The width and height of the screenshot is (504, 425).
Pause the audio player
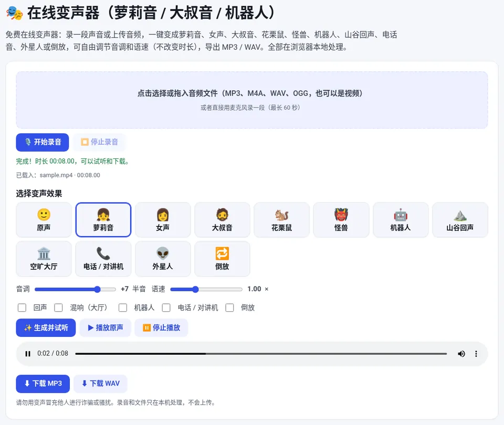pos(28,354)
